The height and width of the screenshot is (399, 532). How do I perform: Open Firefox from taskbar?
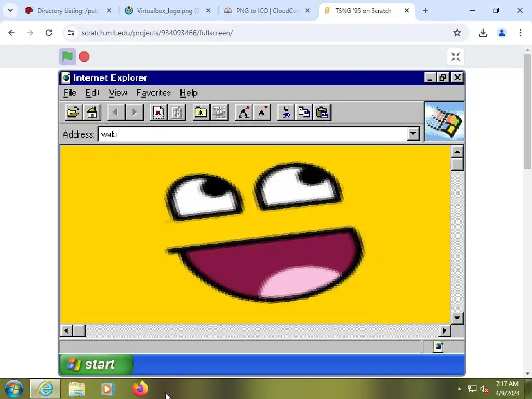coord(140,389)
